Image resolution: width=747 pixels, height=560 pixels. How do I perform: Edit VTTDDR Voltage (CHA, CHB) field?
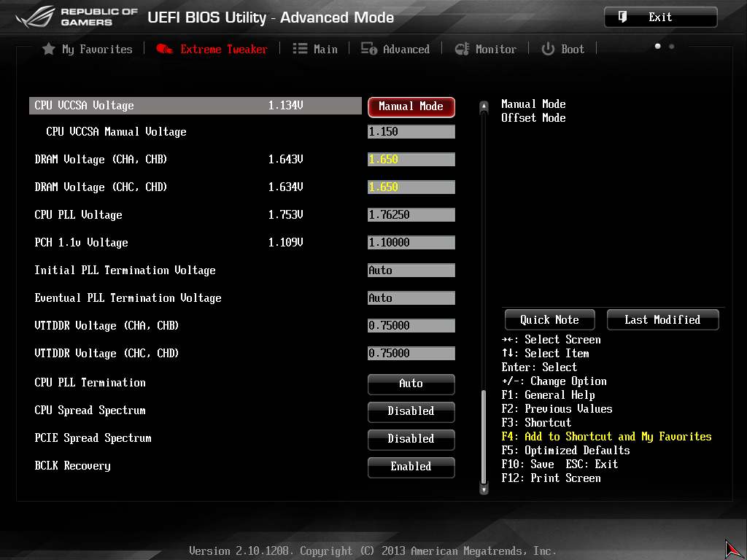(x=411, y=325)
